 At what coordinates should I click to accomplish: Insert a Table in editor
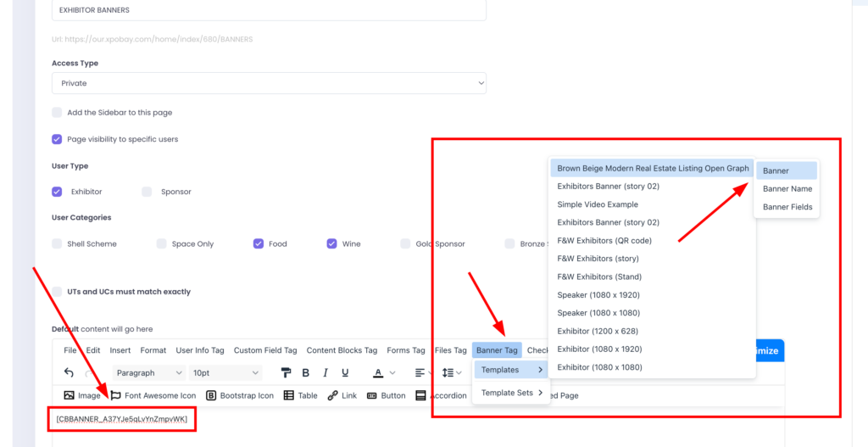pos(300,395)
